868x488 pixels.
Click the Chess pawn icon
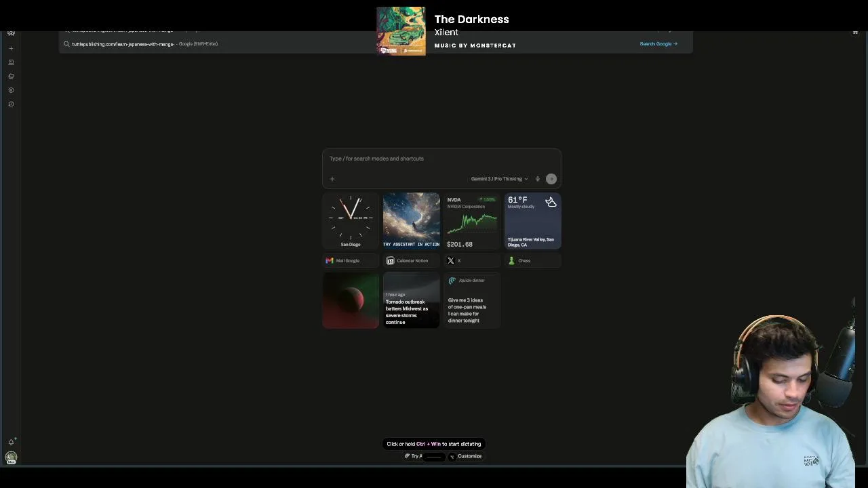point(511,260)
